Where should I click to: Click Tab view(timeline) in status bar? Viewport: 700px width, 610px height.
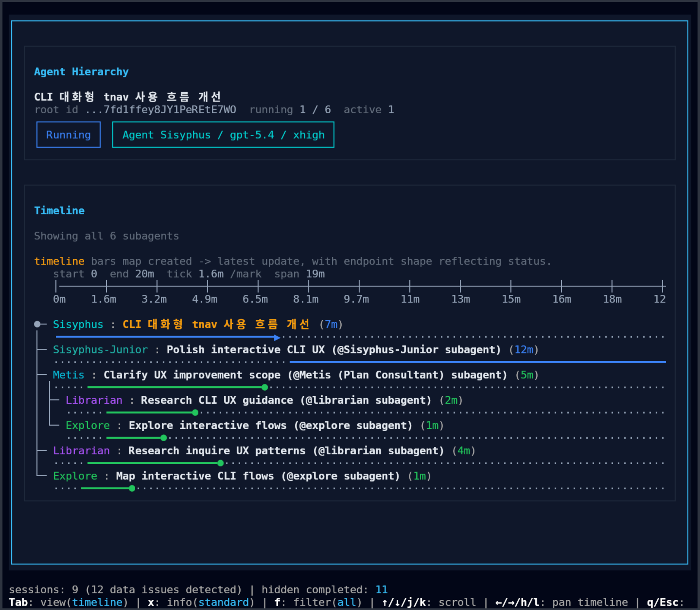click(x=69, y=602)
